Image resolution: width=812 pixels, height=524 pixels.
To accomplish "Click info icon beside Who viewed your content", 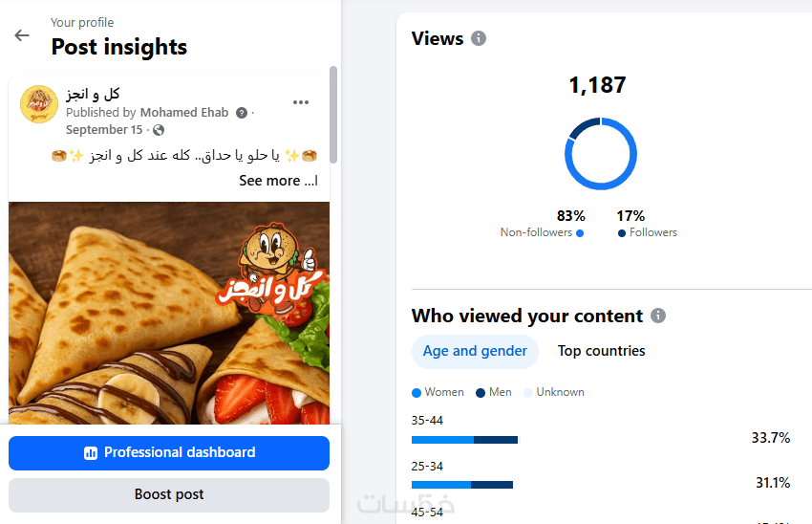I will coord(658,316).
